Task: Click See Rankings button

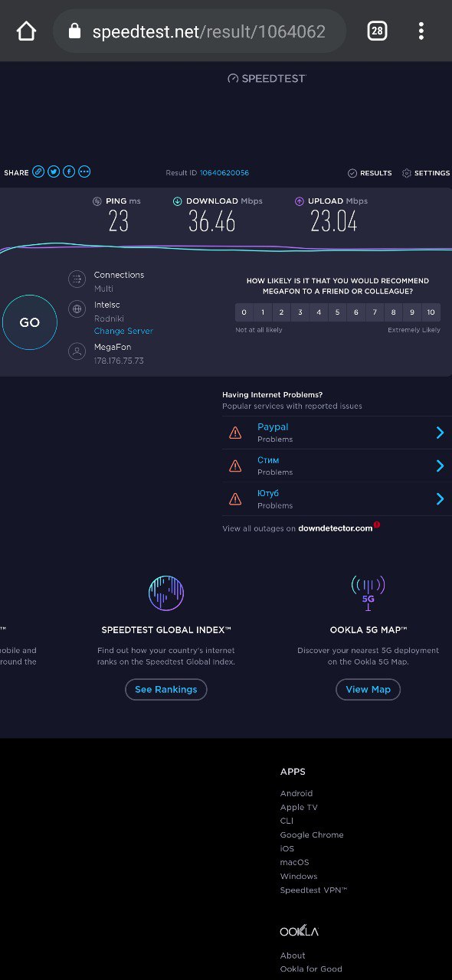Action: (166, 690)
